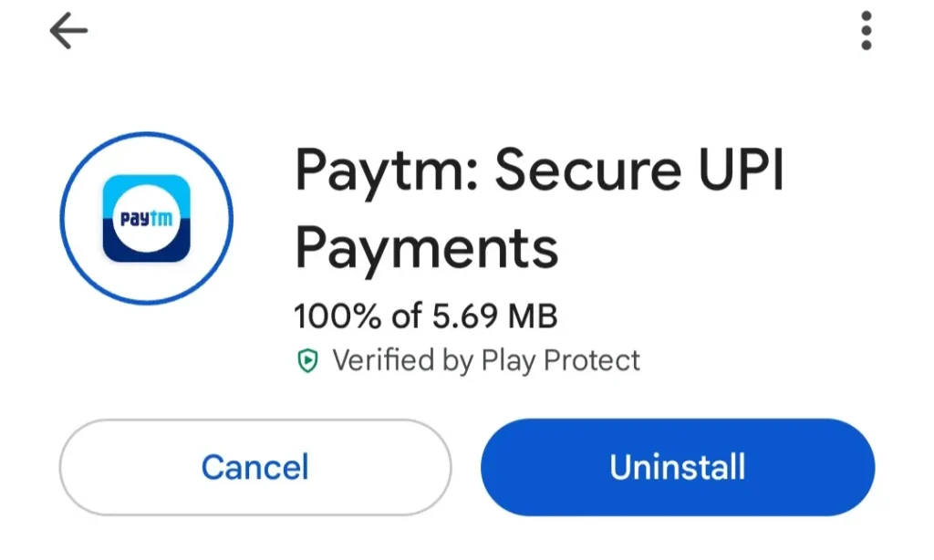Select the circular Paytm logo thumbnail
Viewport: 934px width, 560px height.
coord(146,217)
